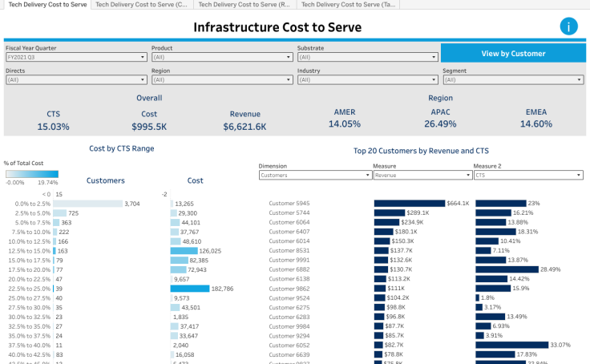Open the Tech Delivery Cost to Serve (Ta... tab
The width and height of the screenshot is (590, 364).
347,5
